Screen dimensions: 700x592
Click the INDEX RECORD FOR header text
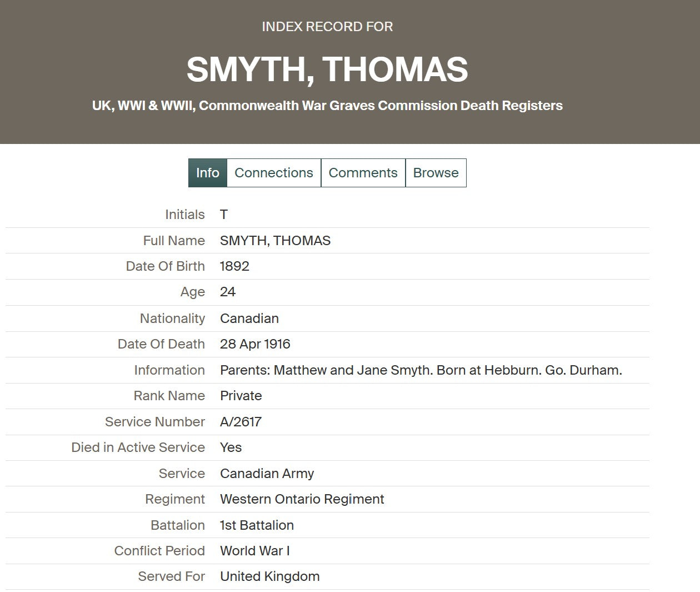pos(327,27)
